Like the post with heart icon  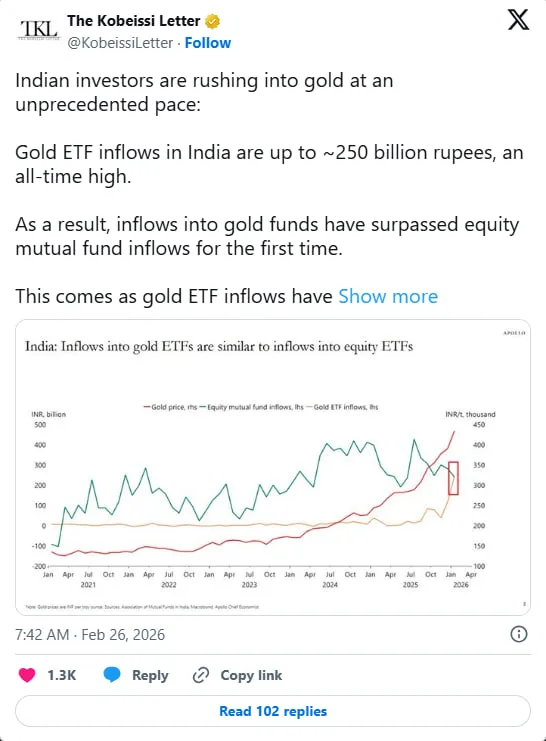[27, 675]
